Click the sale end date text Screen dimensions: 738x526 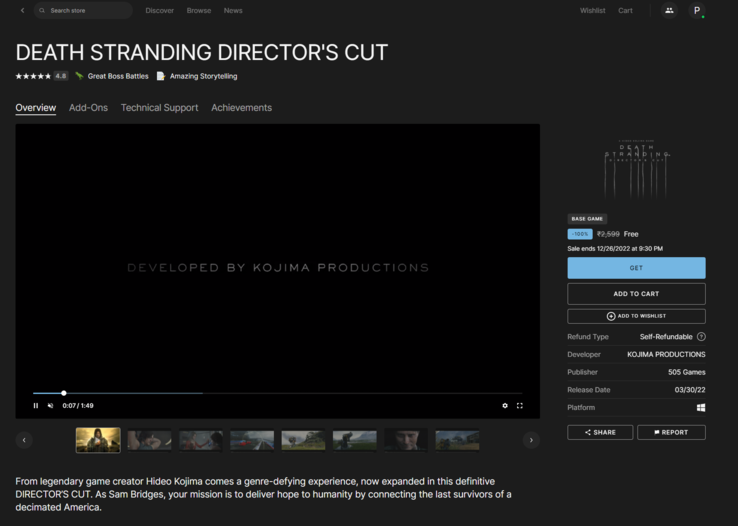(615, 248)
